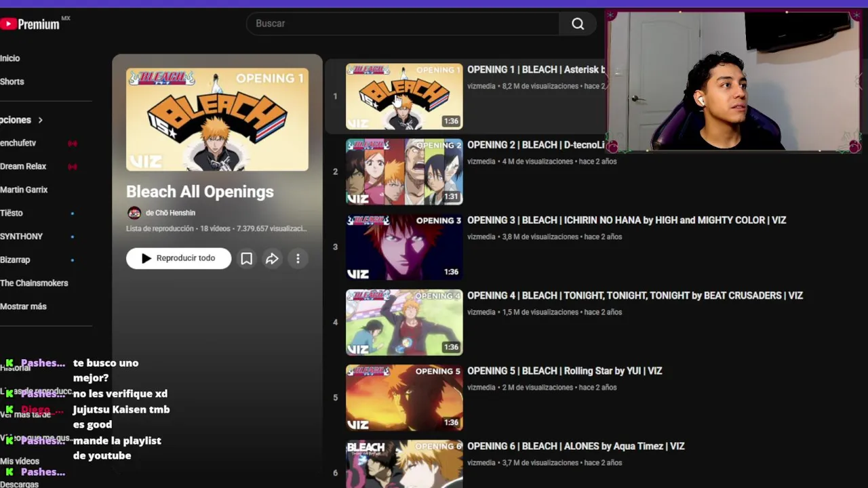Image resolution: width=868 pixels, height=488 pixels.
Task: Focus the Buscar search field
Action: coord(403,24)
